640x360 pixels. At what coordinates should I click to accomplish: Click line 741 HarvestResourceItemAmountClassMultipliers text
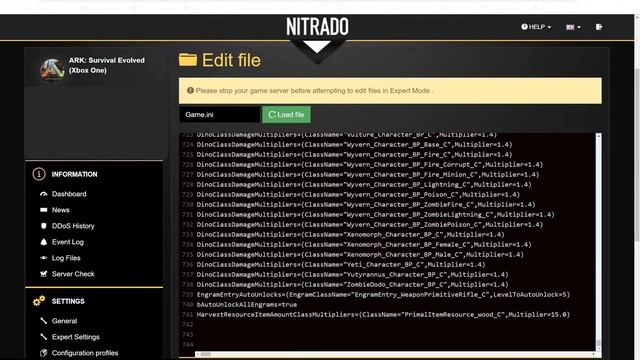[x=383, y=315]
